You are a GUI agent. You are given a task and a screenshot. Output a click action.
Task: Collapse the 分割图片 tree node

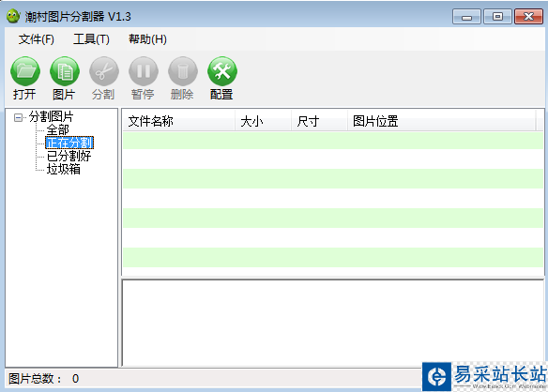[x=18, y=117]
